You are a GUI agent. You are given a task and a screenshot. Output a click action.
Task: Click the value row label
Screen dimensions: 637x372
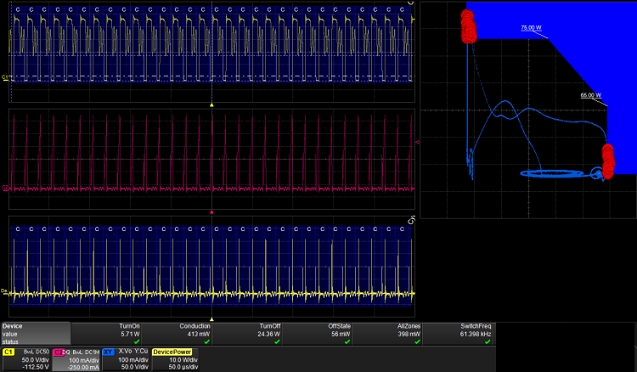pyautogui.click(x=9, y=334)
